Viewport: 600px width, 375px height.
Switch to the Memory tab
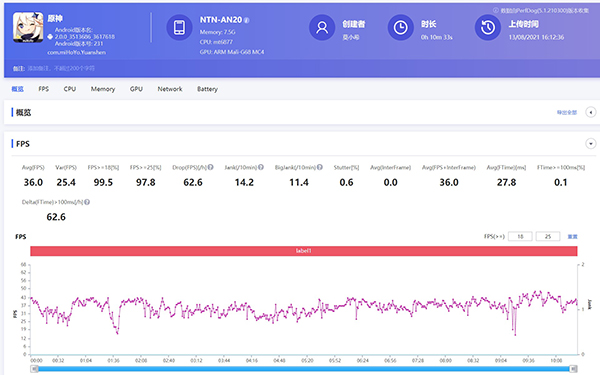(103, 89)
